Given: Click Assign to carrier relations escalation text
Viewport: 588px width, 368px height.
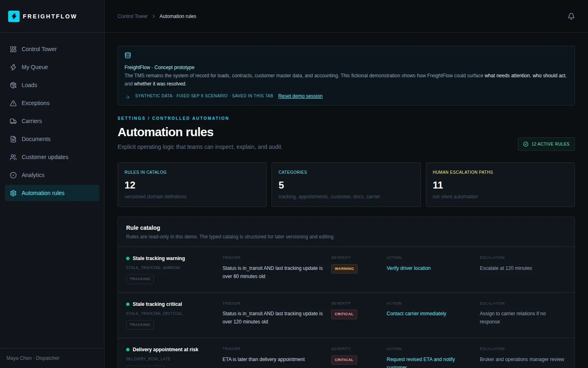Looking at the screenshot, I should coord(512,318).
